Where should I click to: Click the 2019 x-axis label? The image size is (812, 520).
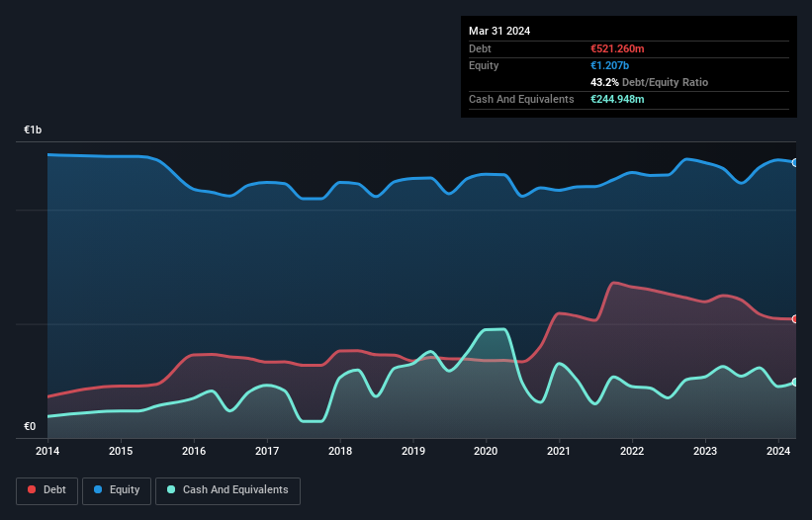[413, 451]
